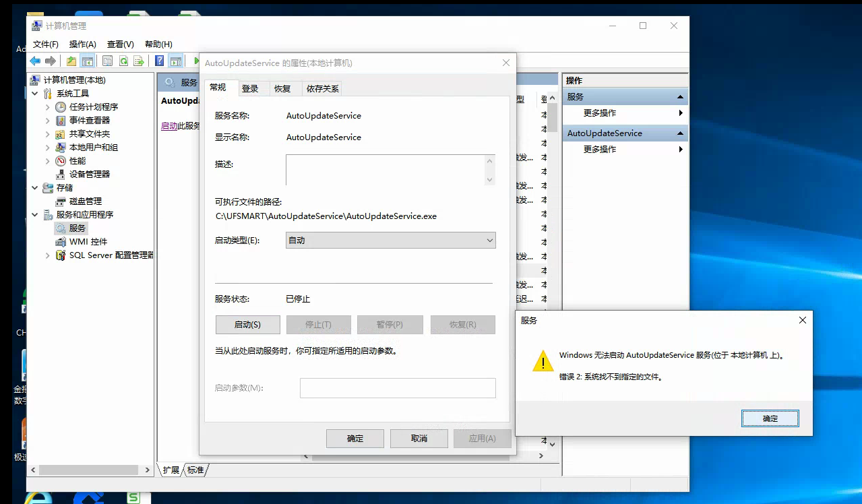Click the 启动 link in services pane
The width and height of the screenshot is (862, 504).
169,126
